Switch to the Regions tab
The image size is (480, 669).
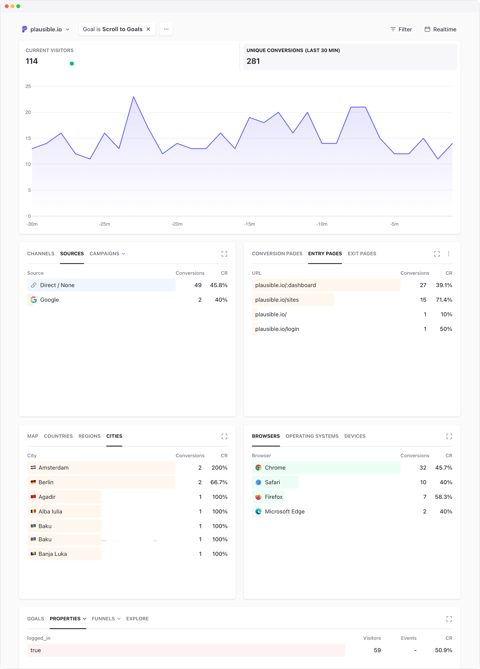[x=90, y=436]
